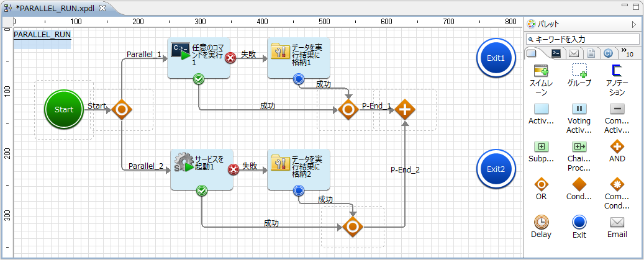
Task: Minimize the editor area
Action: (x=625, y=6)
